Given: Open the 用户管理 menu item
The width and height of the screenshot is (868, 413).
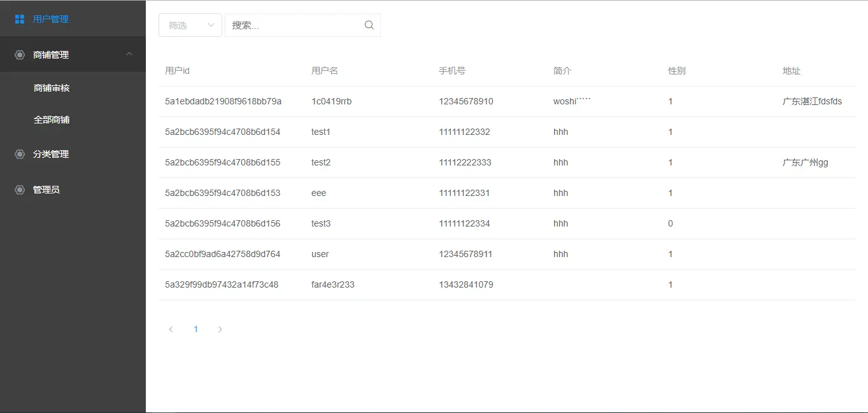Looking at the screenshot, I should [x=73, y=19].
